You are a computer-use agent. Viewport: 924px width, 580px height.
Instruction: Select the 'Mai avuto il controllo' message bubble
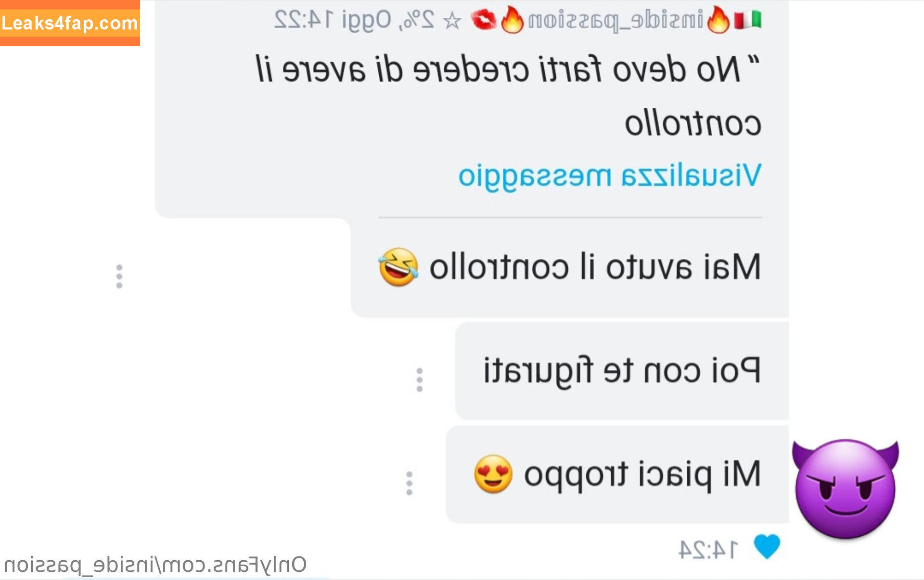coord(570,267)
